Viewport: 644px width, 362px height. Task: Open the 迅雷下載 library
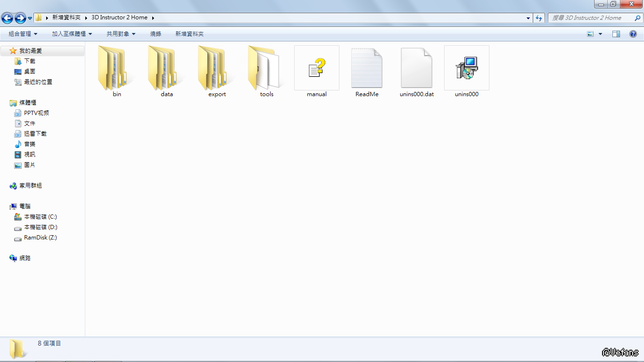tap(35, 134)
